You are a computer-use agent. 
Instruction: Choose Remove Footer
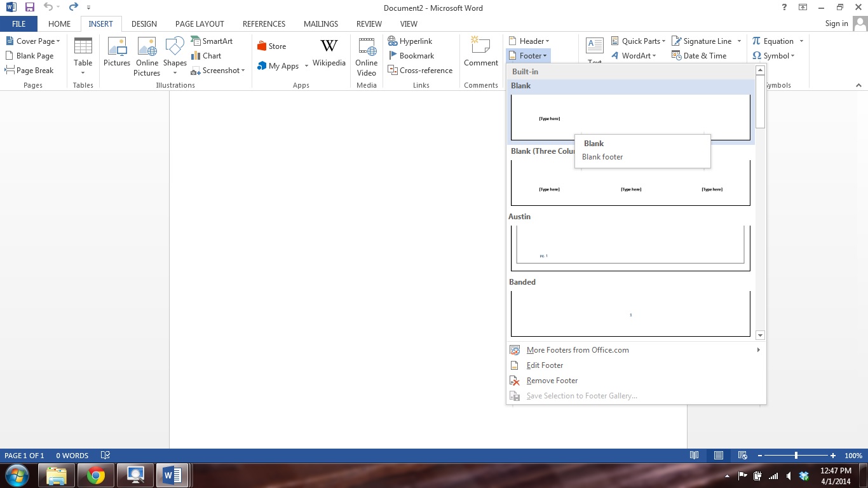[636, 381]
